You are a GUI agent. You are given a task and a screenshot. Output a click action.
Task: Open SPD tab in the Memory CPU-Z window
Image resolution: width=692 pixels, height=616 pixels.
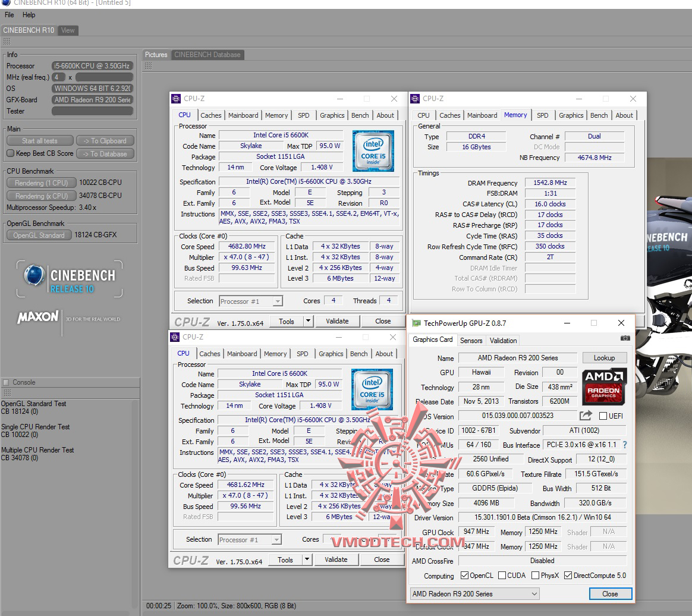click(x=542, y=115)
